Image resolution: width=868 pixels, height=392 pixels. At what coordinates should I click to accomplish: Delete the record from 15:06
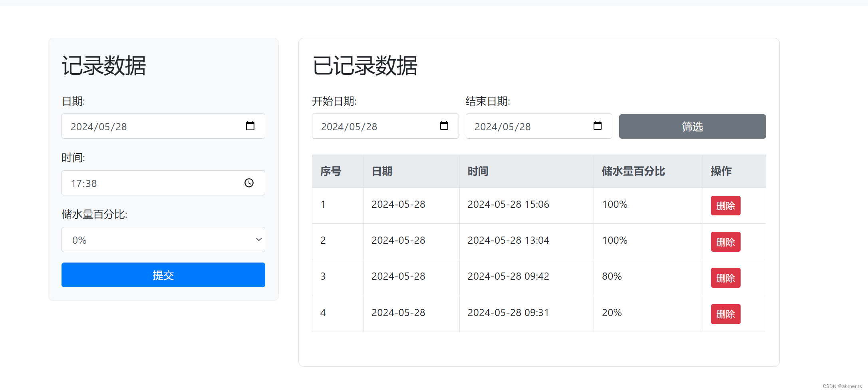point(725,206)
